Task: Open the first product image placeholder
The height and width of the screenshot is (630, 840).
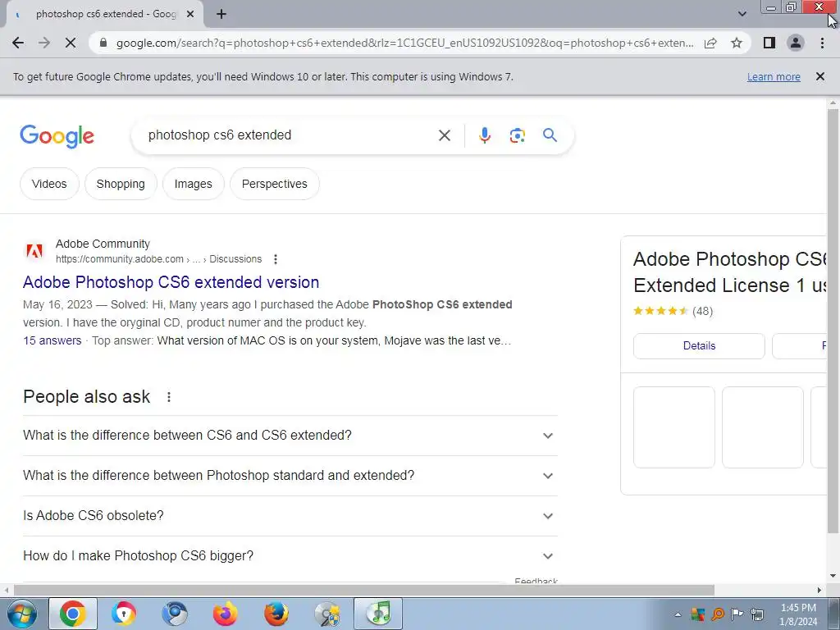Action: [x=674, y=427]
